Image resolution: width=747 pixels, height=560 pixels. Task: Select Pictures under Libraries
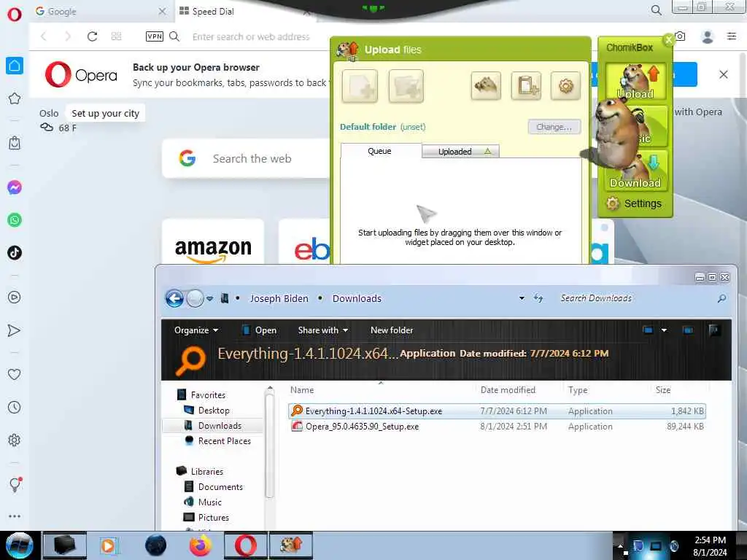tap(206, 517)
